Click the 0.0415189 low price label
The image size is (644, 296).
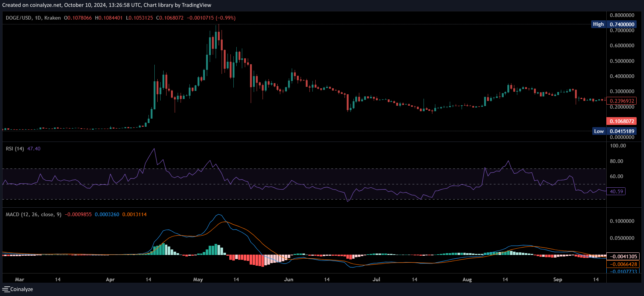click(622, 131)
